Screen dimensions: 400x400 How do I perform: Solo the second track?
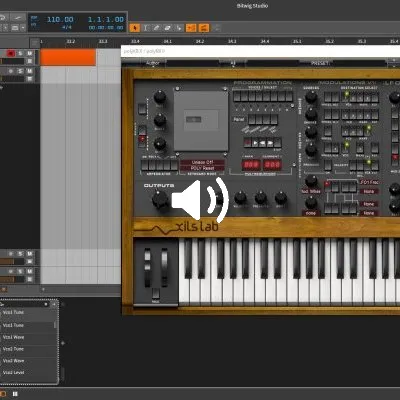click(20, 71)
